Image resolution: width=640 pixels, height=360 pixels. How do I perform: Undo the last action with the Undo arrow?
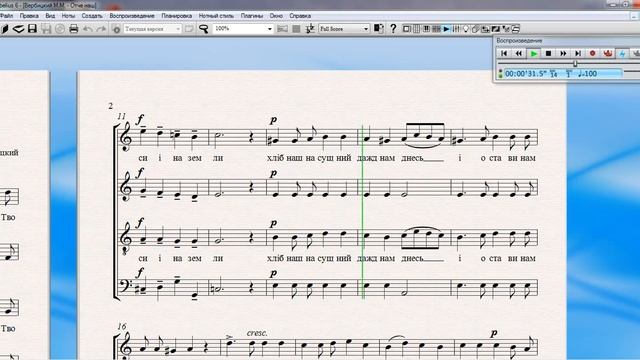88,29
